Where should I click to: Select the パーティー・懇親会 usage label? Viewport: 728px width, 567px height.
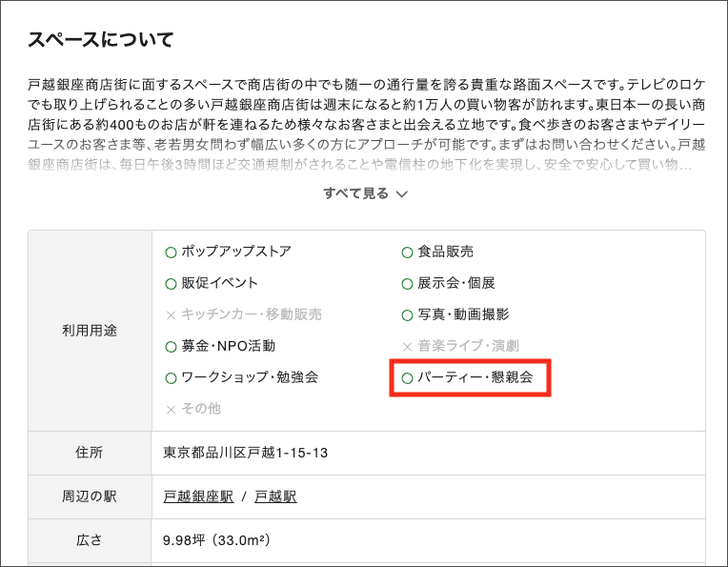click(x=475, y=377)
